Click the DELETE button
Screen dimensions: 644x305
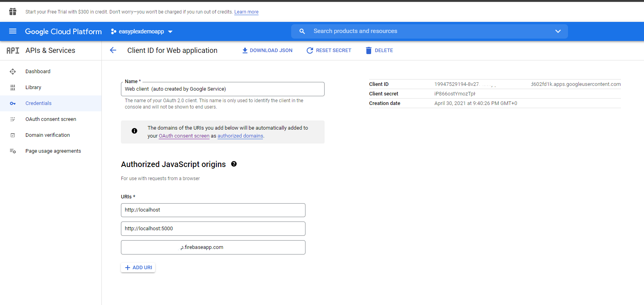pos(379,51)
